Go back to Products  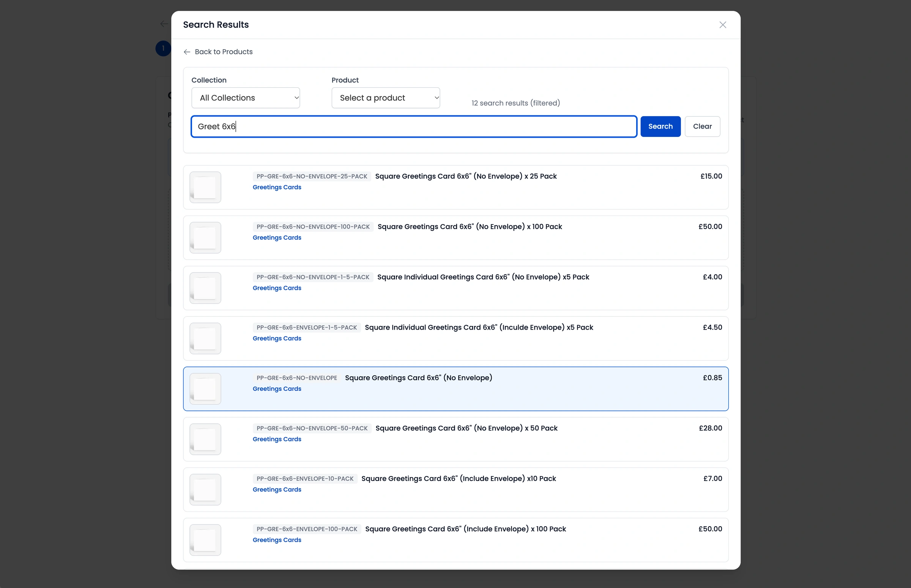pos(218,52)
